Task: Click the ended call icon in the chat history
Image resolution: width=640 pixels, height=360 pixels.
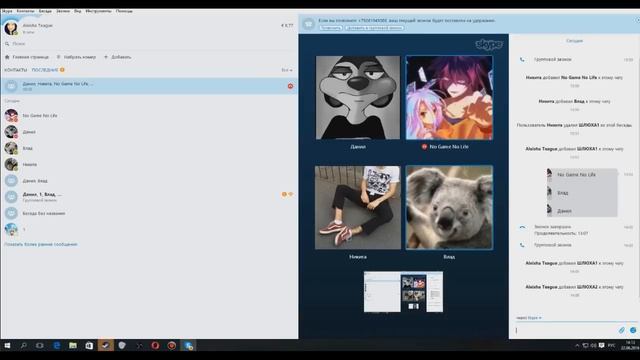Action: tap(522, 227)
